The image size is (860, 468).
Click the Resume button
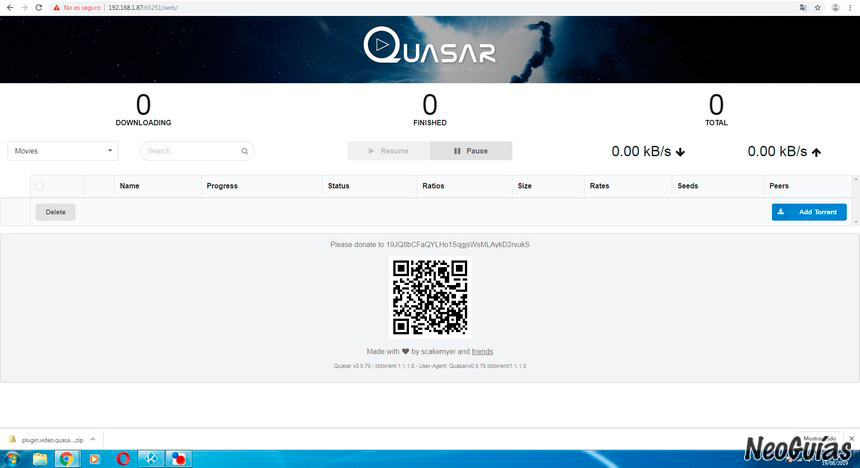coord(389,151)
